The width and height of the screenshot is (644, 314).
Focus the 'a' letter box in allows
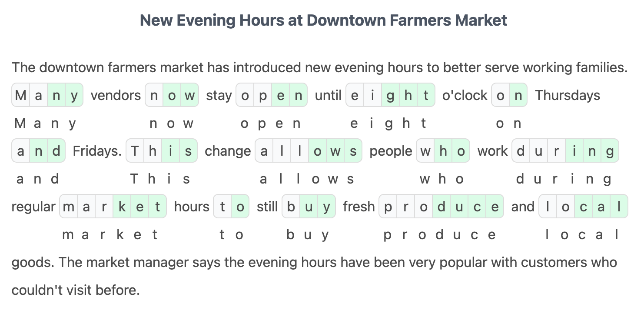[264, 151]
